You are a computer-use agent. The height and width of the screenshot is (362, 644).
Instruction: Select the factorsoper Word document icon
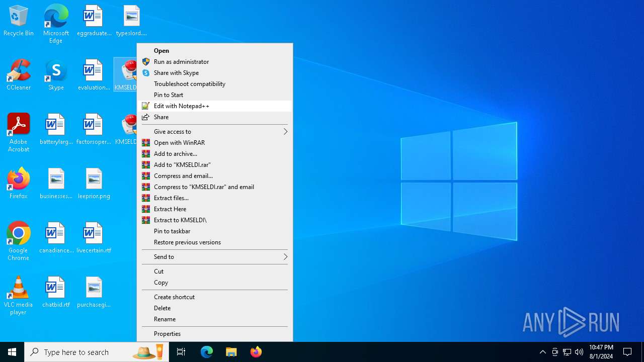click(x=94, y=130)
